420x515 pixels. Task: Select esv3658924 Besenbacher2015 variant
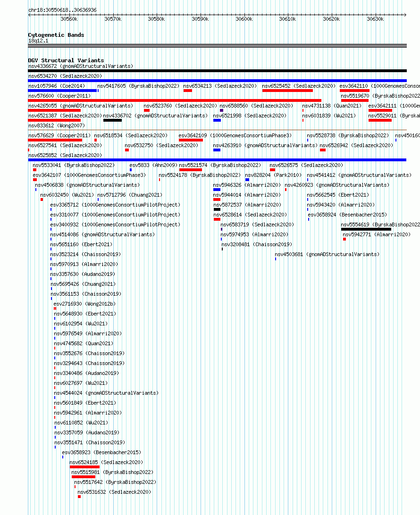tap(347, 214)
